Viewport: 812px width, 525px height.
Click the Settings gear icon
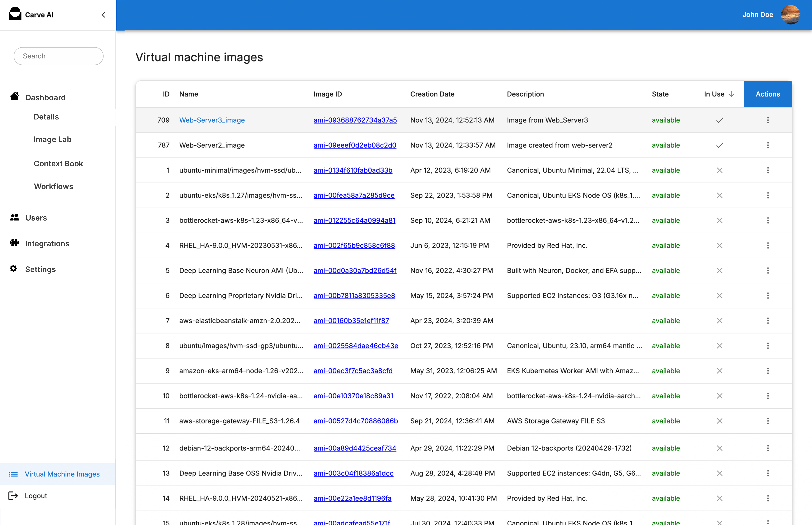[x=13, y=269]
